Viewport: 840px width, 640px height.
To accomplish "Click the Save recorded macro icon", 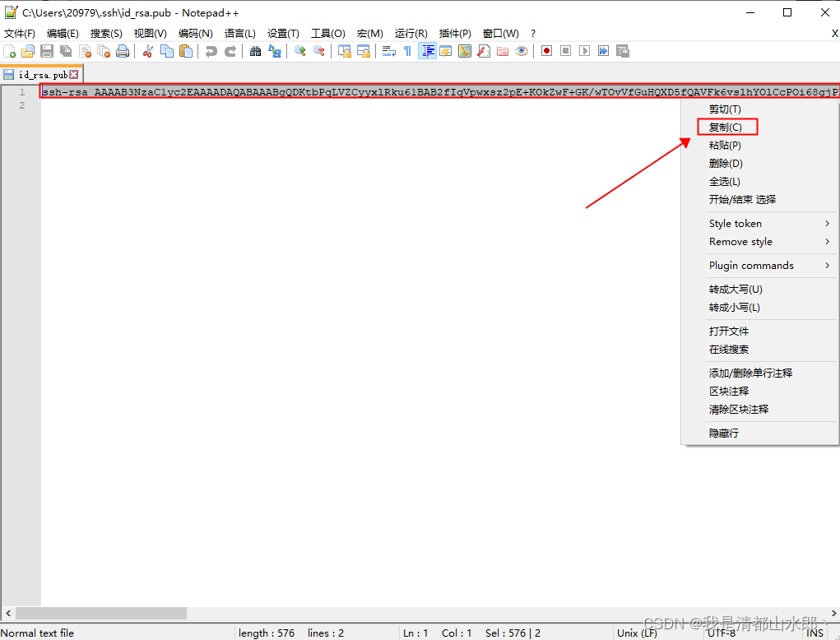I will click(623, 52).
